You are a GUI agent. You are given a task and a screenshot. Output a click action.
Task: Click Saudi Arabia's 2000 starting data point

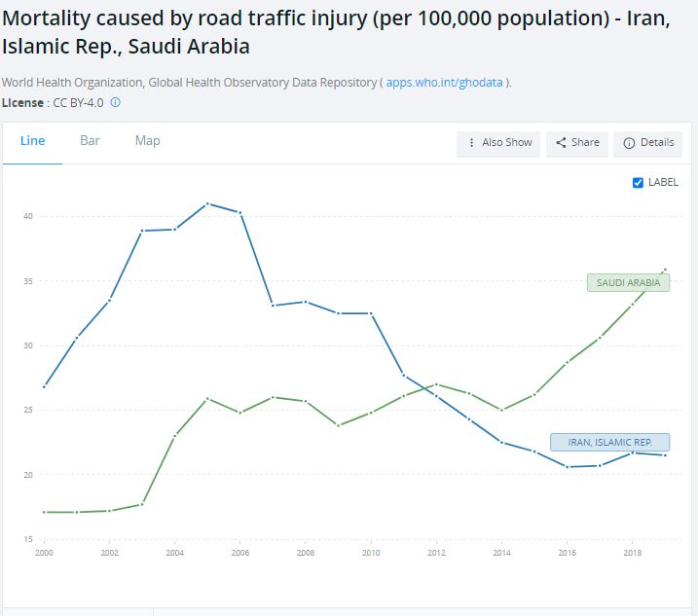coord(44,512)
